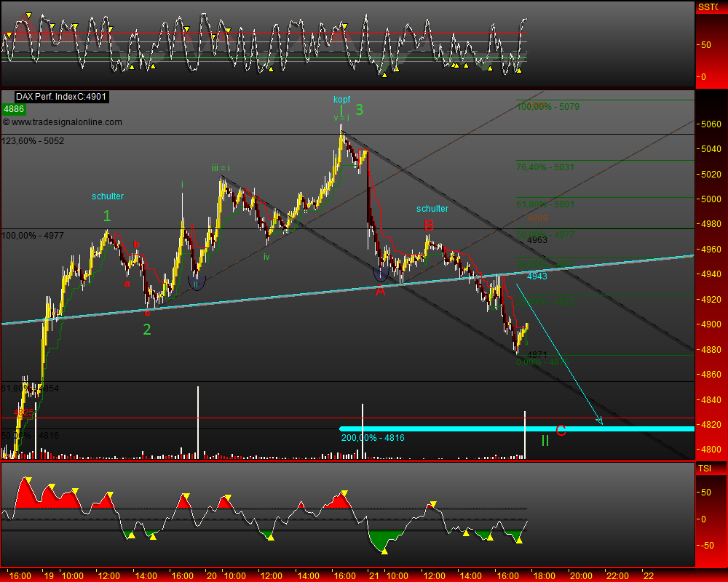This screenshot has width=728, height=582.
Task: Click the TSI indicator label
Action: click(704, 469)
